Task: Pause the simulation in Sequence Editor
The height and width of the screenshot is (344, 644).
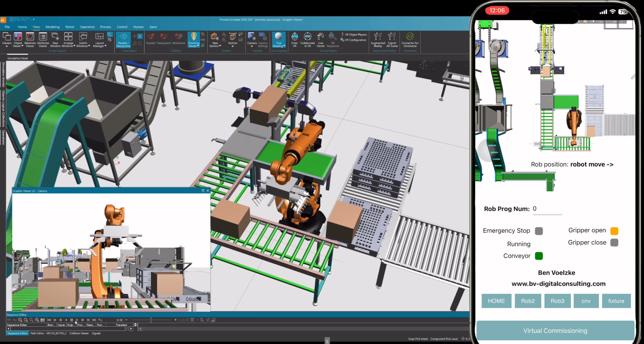Action: coord(71,320)
